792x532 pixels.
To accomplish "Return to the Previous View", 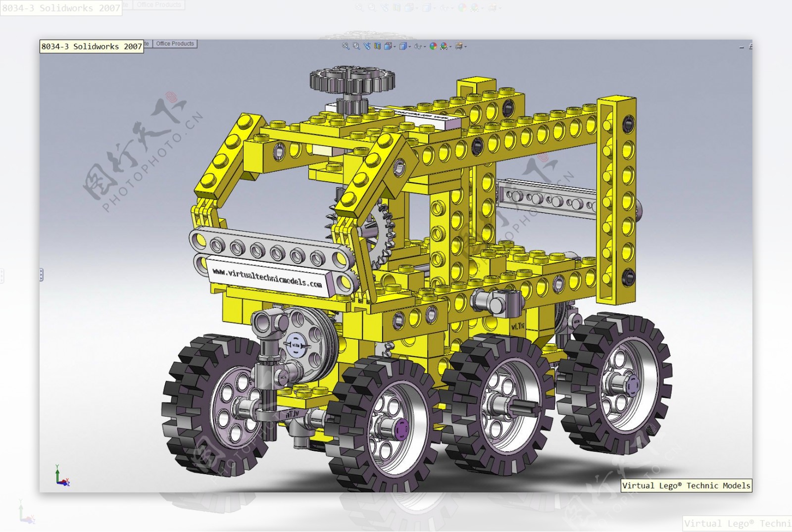I will (367, 46).
